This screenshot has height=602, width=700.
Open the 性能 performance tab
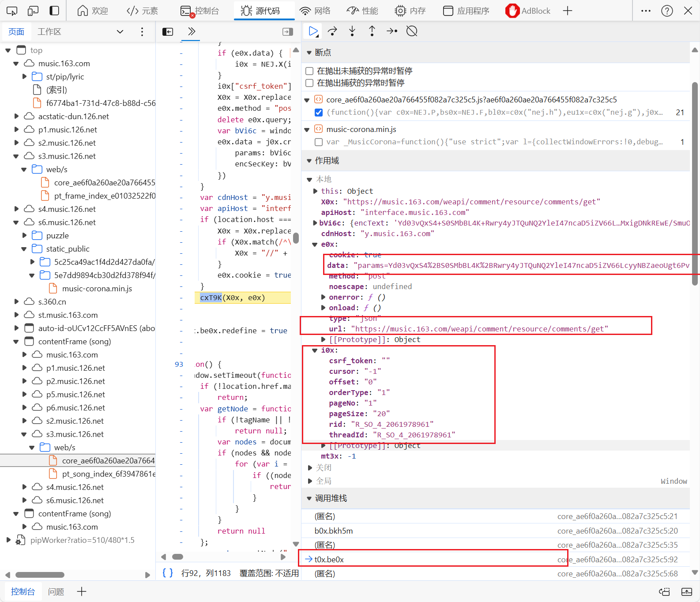pos(362,11)
